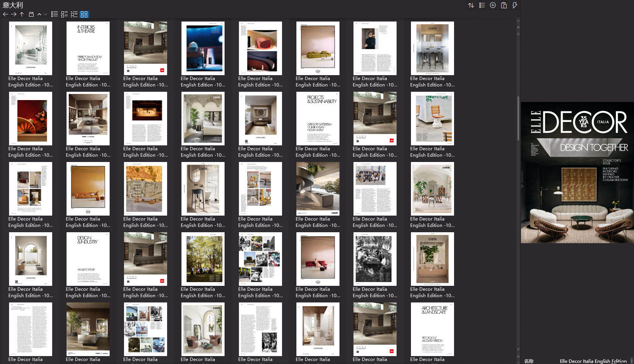Open the selection list icon in top-right toolbar

coord(482,5)
